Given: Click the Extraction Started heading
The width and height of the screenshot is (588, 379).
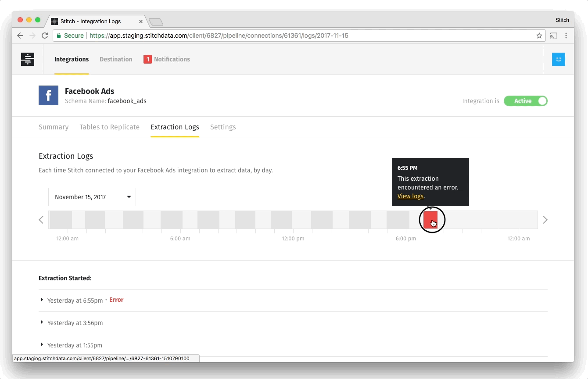Looking at the screenshot, I should [65, 278].
